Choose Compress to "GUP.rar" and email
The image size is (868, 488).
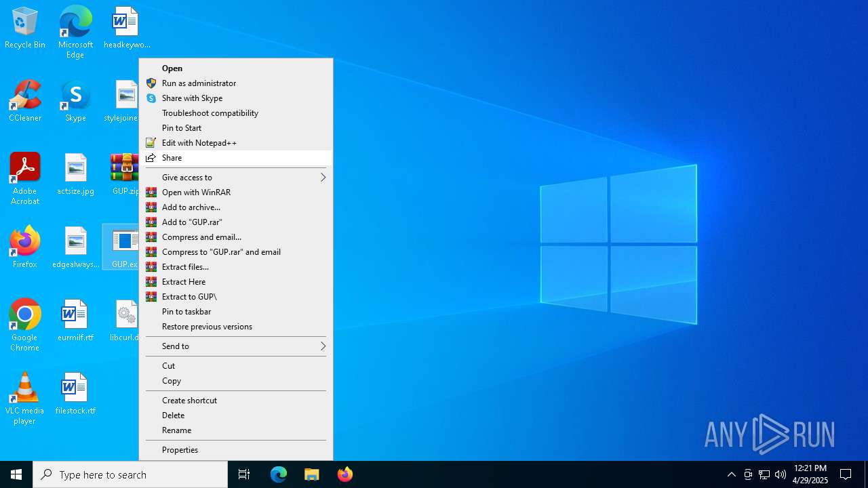click(235, 252)
